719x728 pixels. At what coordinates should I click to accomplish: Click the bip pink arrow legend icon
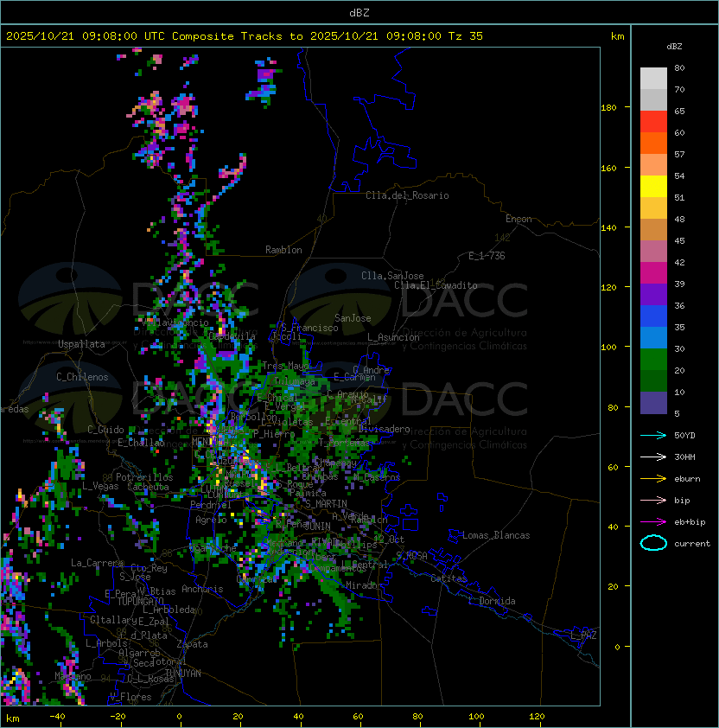click(x=653, y=500)
